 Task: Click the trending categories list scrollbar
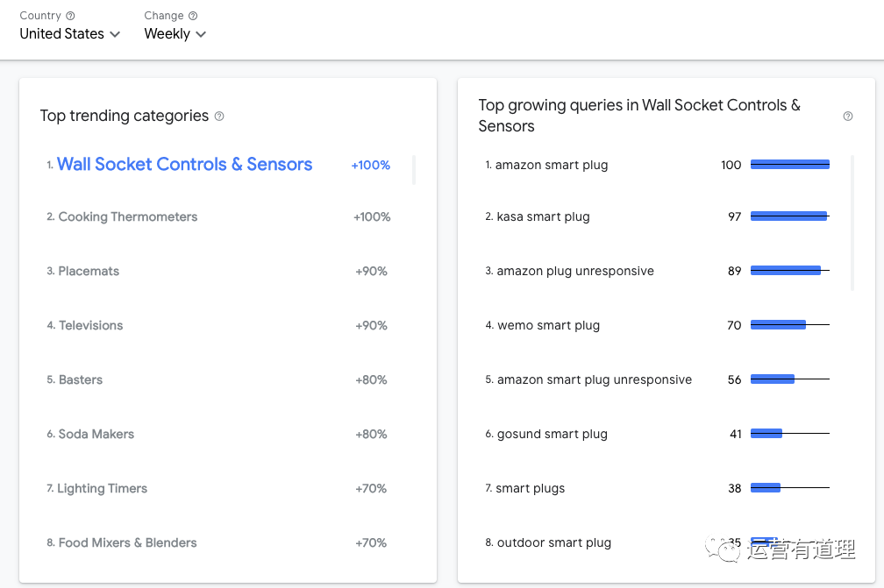(414, 170)
